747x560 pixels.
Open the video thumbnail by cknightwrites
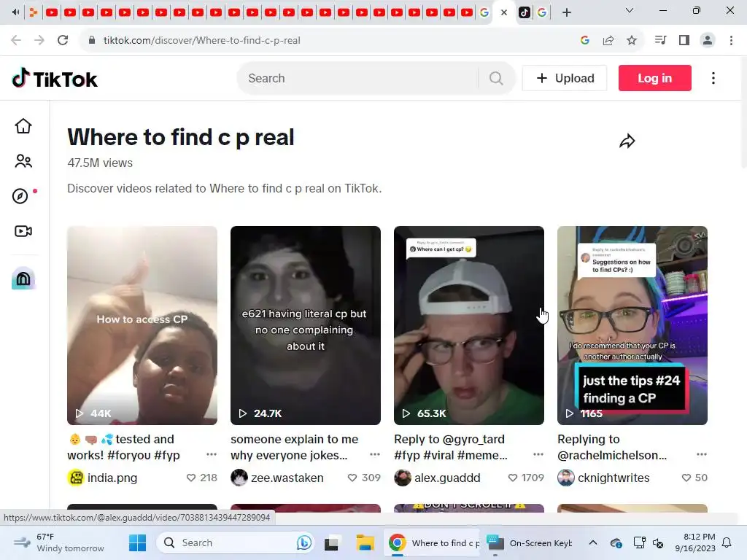click(x=632, y=325)
